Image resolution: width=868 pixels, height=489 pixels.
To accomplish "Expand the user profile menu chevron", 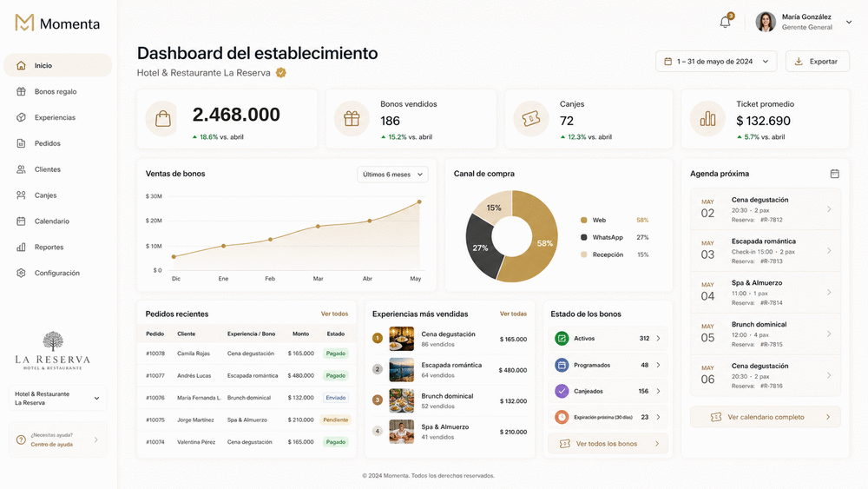I will (x=849, y=23).
